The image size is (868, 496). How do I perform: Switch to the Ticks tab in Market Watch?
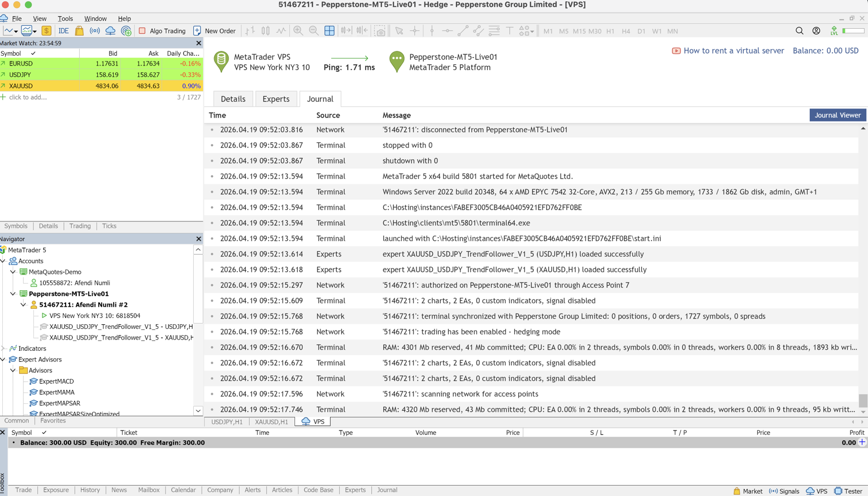click(x=109, y=226)
